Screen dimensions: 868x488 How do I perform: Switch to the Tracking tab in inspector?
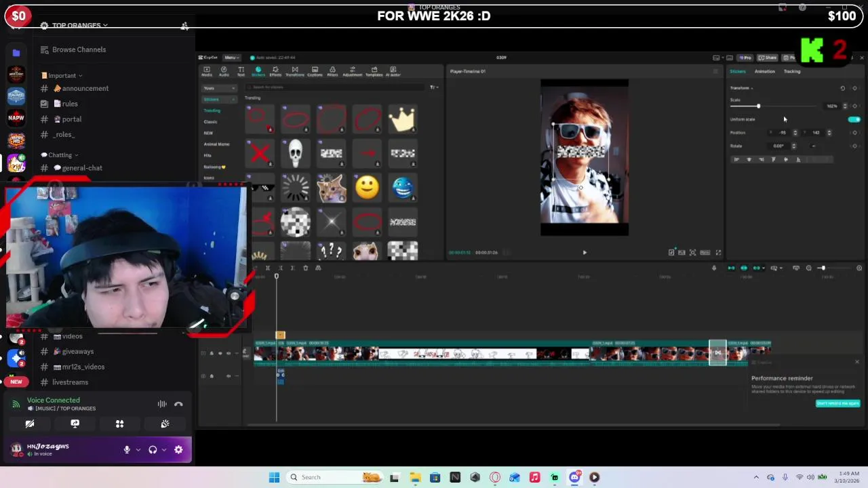792,72
